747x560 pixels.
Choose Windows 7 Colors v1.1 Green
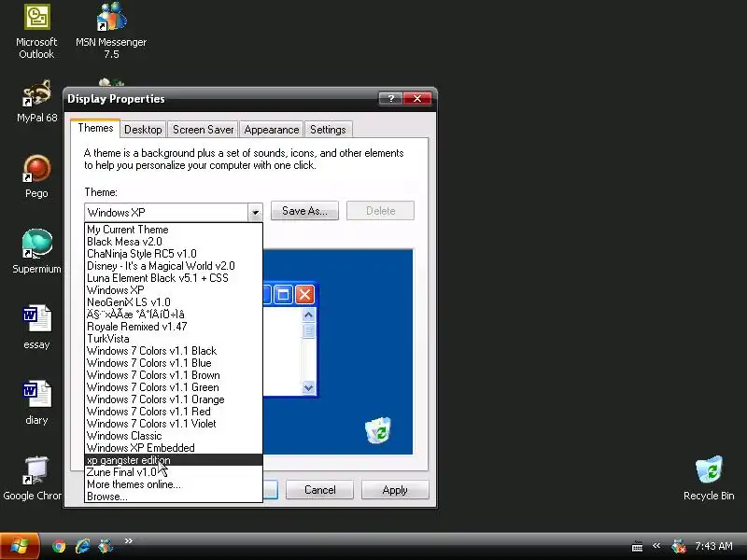coord(174,387)
